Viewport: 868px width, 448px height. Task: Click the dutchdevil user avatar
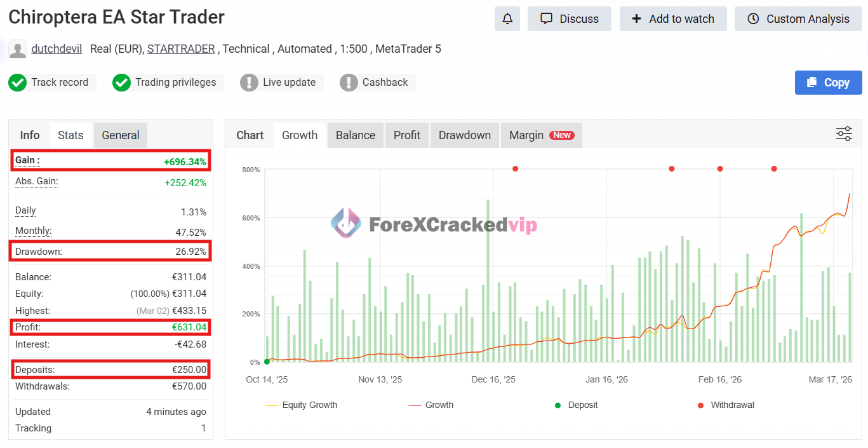coord(18,49)
